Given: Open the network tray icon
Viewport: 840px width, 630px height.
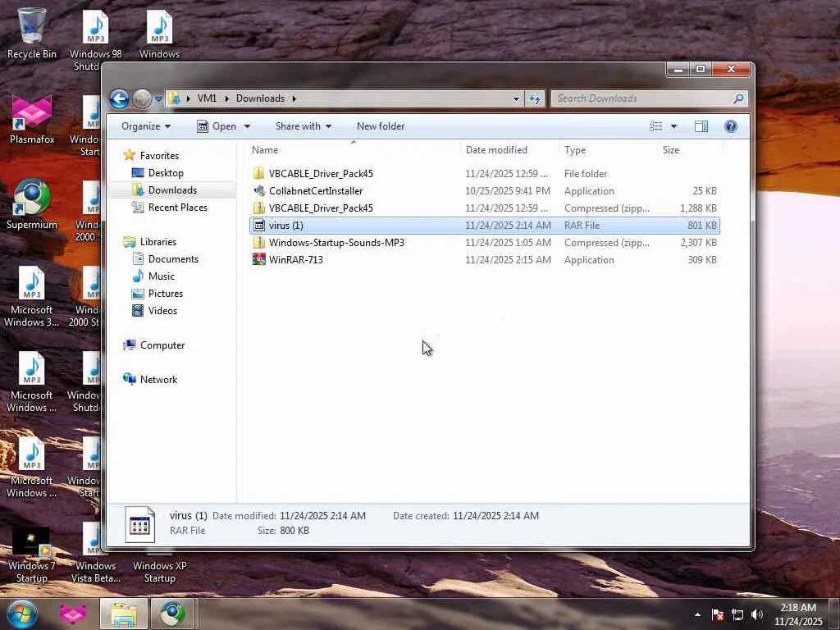Looking at the screenshot, I should pos(737,615).
